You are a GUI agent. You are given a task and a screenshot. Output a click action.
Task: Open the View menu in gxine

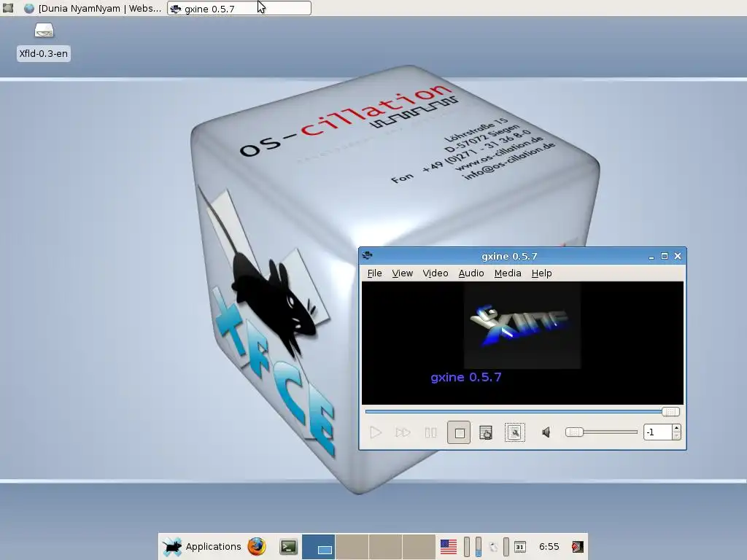click(402, 273)
